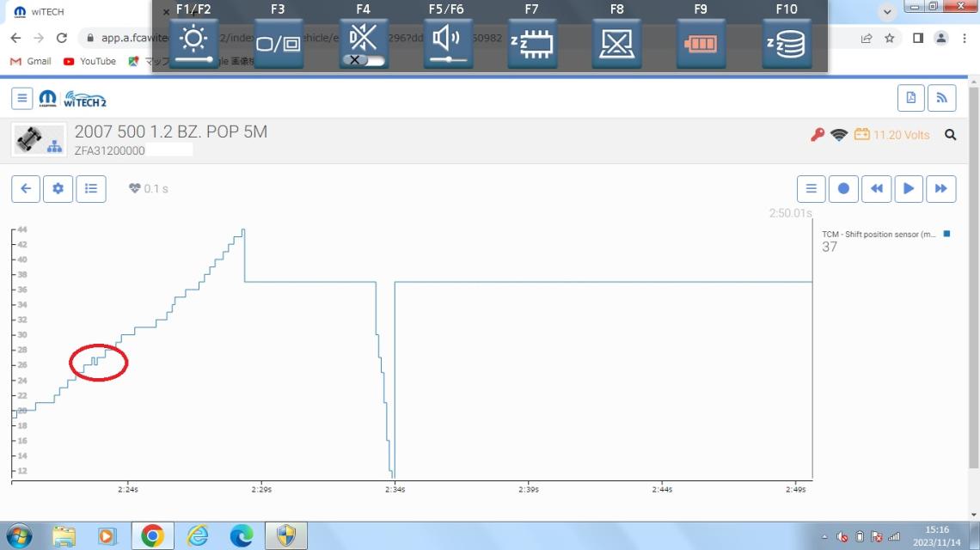This screenshot has width=980, height=550.
Task: Open the YouTube bookmark
Action: pyautogui.click(x=89, y=61)
